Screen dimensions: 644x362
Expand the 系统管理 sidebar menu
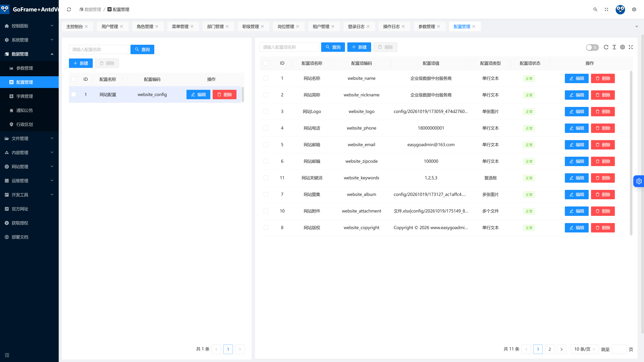pos(29,40)
